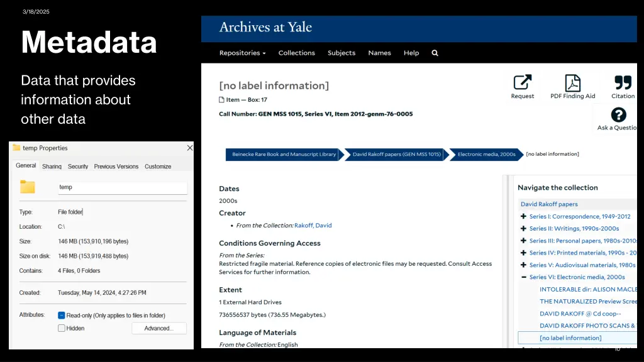Open the Names menu item
644x362 pixels.
[379, 53]
